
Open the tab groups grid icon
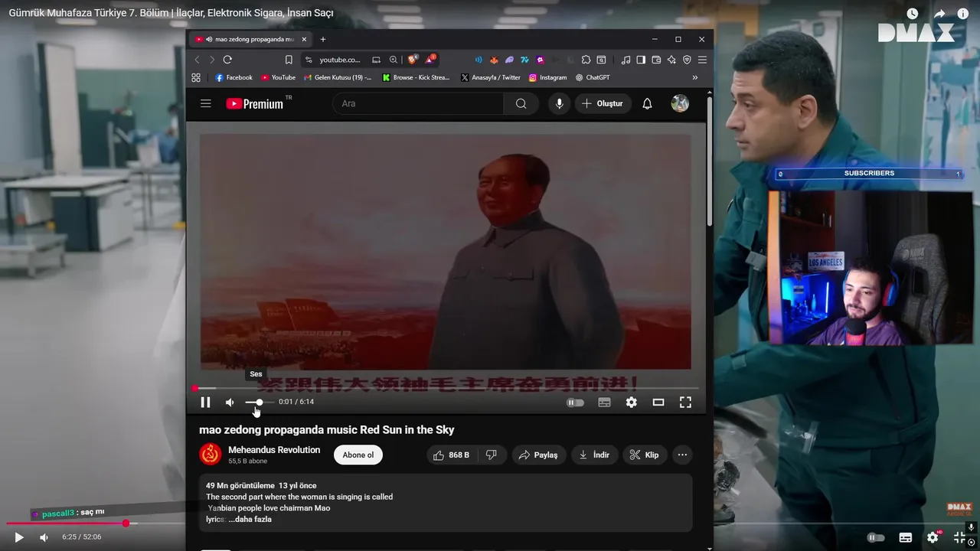pos(196,77)
